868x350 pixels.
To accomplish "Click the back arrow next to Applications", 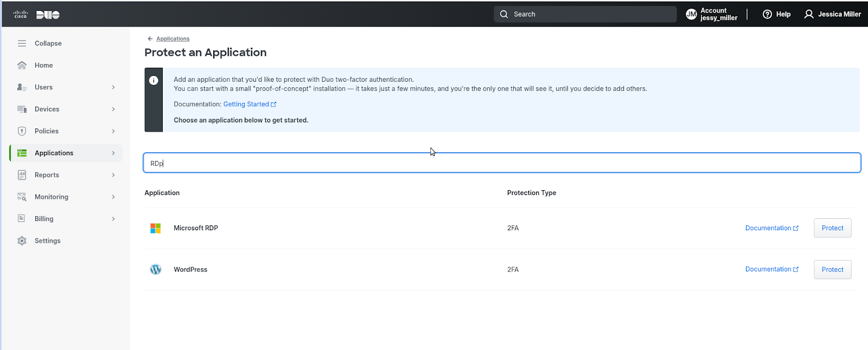I will [150, 39].
